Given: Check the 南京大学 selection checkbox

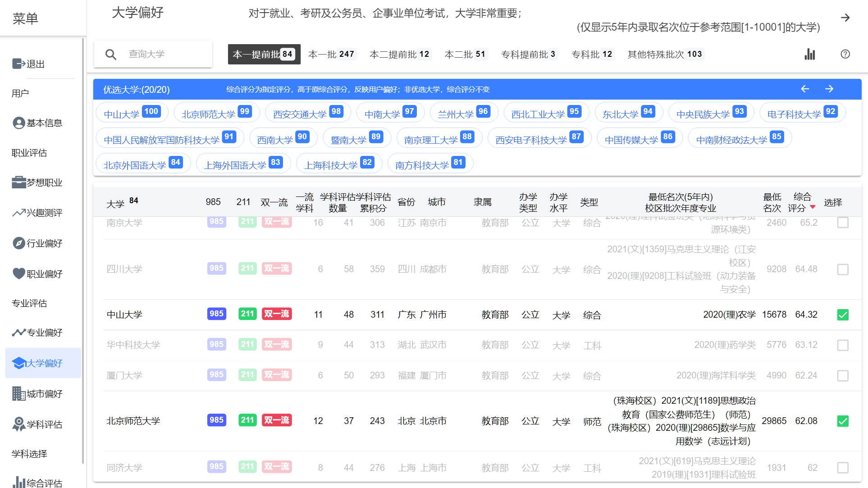Looking at the screenshot, I should pyautogui.click(x=843, y=223).
